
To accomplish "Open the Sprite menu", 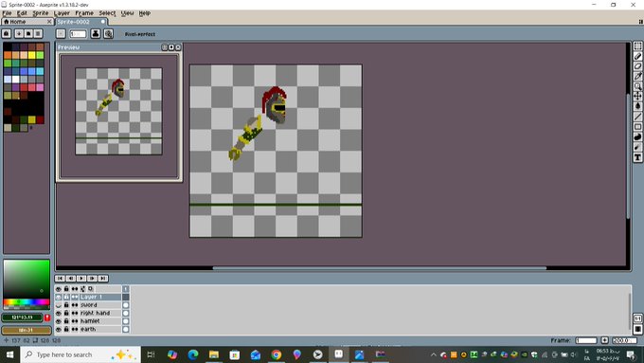I will (x=41, y=13).
